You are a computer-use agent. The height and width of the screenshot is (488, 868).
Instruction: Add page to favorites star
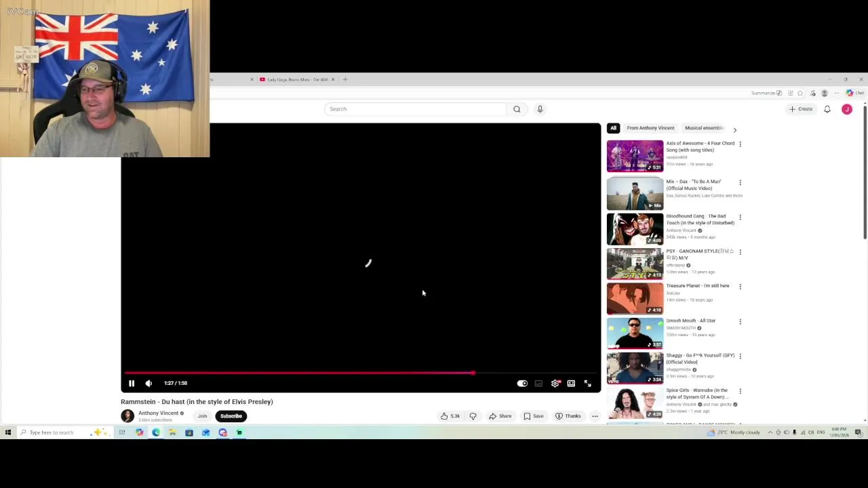click(x=800, y=93)
